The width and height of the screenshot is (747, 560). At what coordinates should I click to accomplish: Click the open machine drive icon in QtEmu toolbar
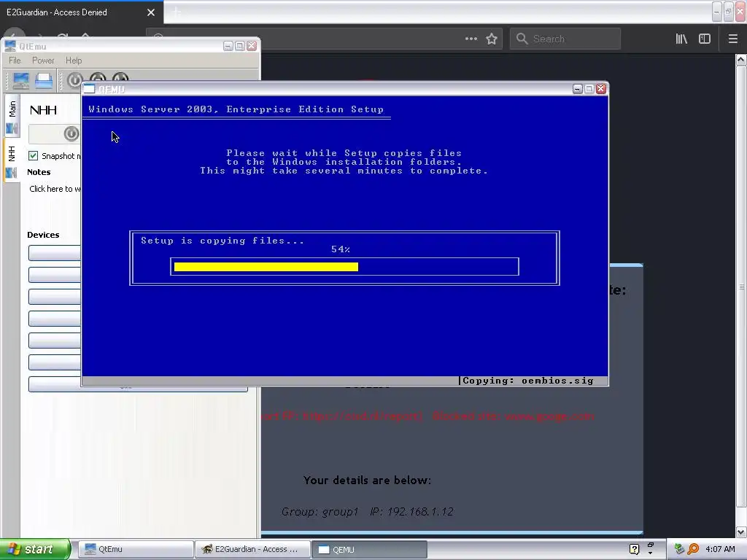pyautogui.click(x=44, y=80)
